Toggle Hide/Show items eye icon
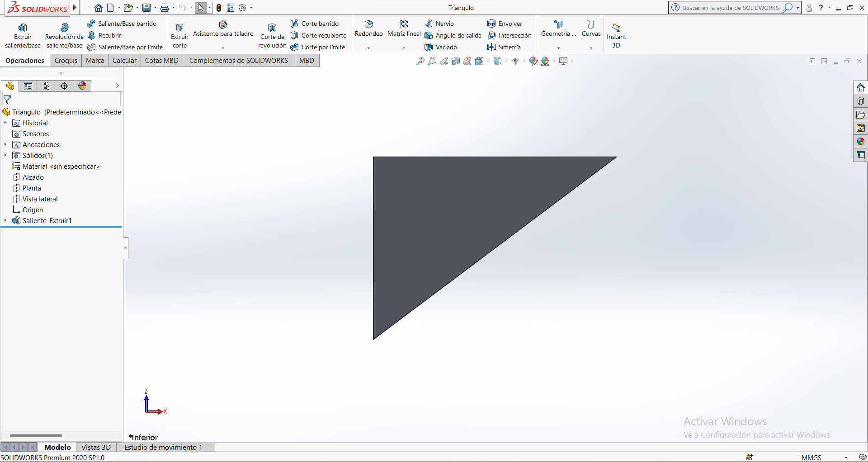The width and height of the screenshot is (868, 462). (x=515, y=61)
